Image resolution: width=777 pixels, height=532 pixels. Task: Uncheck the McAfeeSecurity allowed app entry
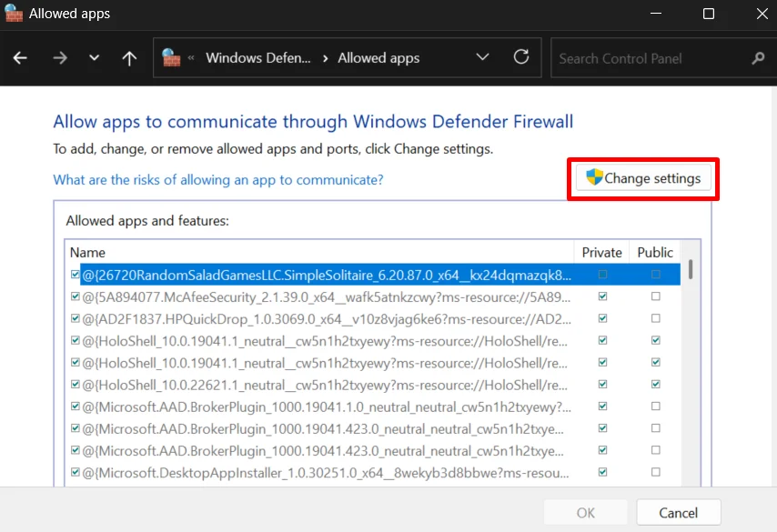(x=75, y=296)
